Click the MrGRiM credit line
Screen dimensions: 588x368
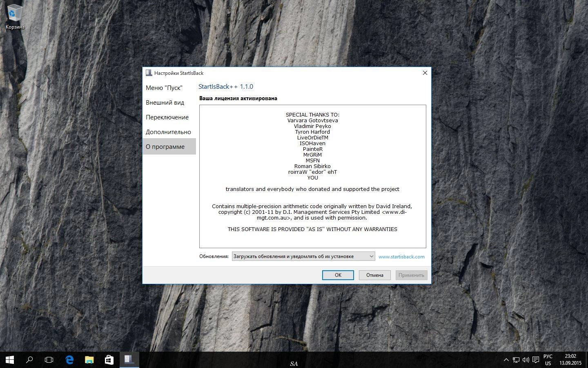pyautogui.click(x=312, y=155)
